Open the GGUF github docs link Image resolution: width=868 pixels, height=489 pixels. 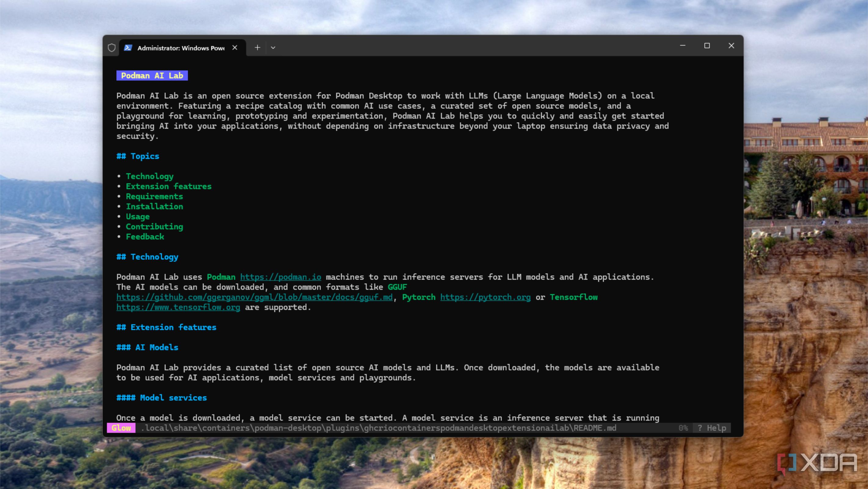(x=254, y=297)
